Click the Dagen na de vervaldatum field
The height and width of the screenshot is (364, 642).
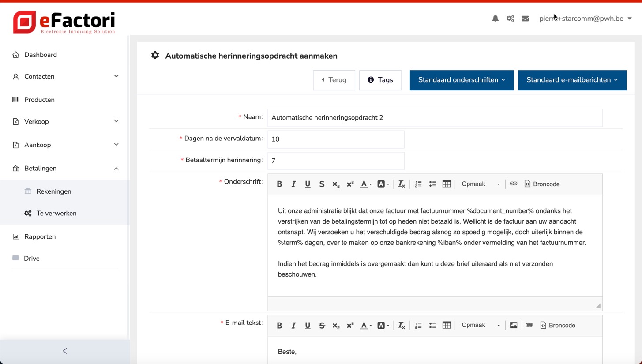pyautogui.click(x=335, y=139)
